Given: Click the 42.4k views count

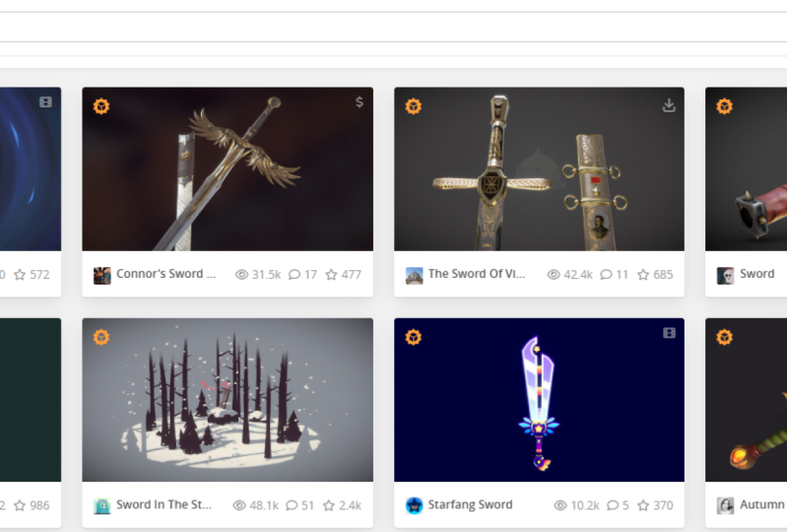Looking at the screenshot, I should (578, 275).
